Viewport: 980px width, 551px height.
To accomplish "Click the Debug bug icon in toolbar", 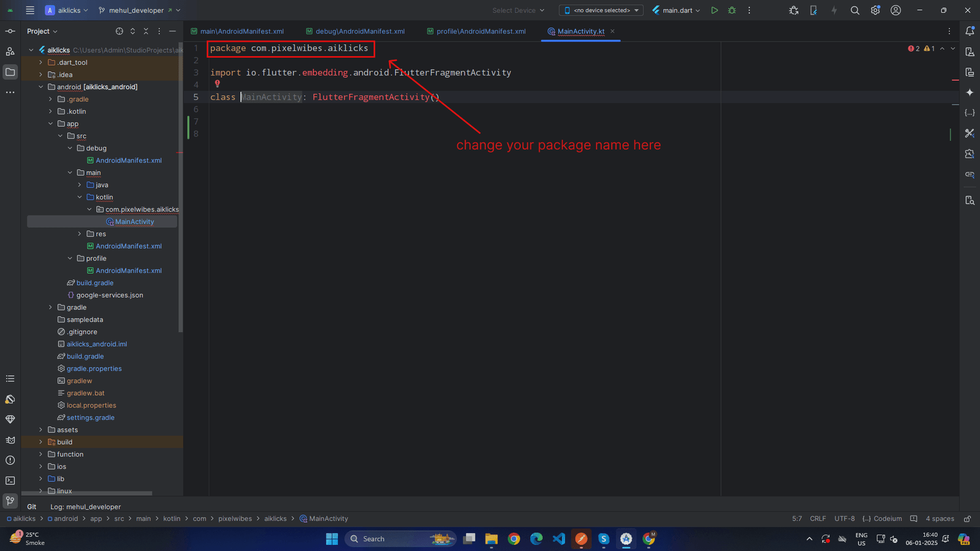I will pyautogui.click(x=732, y=10).
